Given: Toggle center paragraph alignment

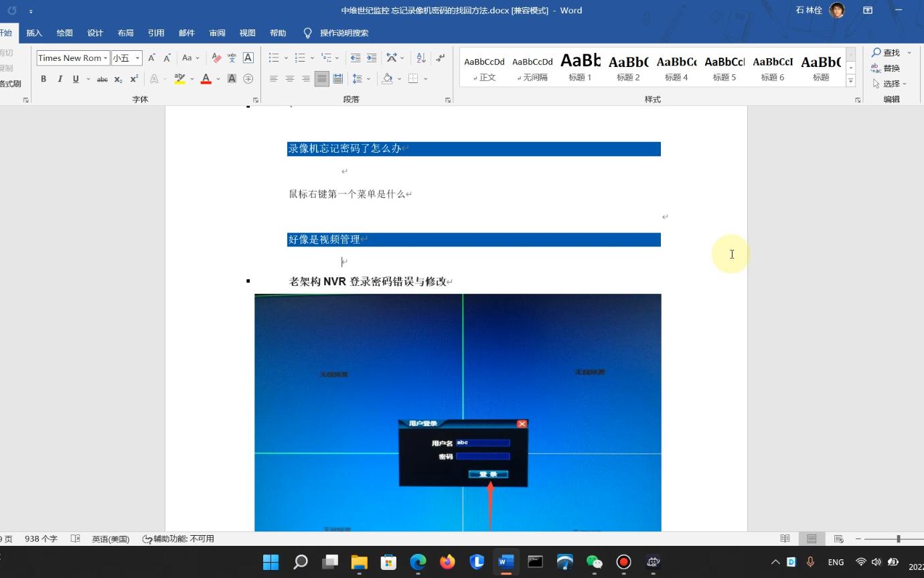Looking at the screenshot, I should click(289, 79).
